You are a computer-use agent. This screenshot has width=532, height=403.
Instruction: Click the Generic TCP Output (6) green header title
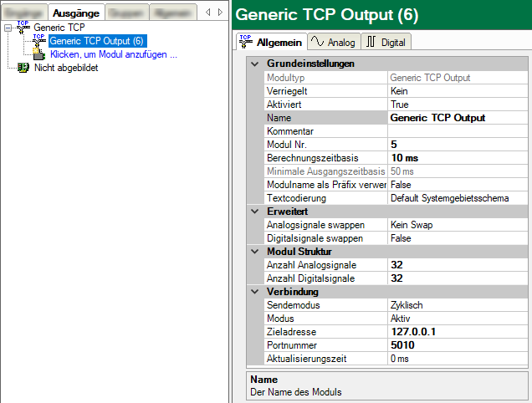(327, 15)
